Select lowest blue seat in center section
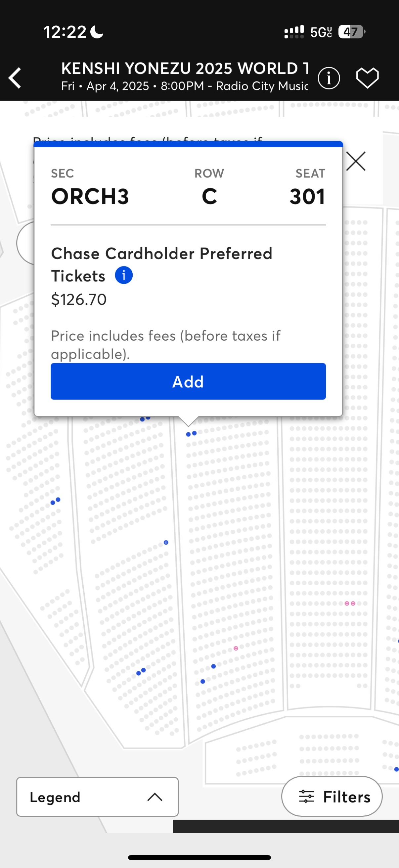The image size is (399, 868). (x=203, y=681)
